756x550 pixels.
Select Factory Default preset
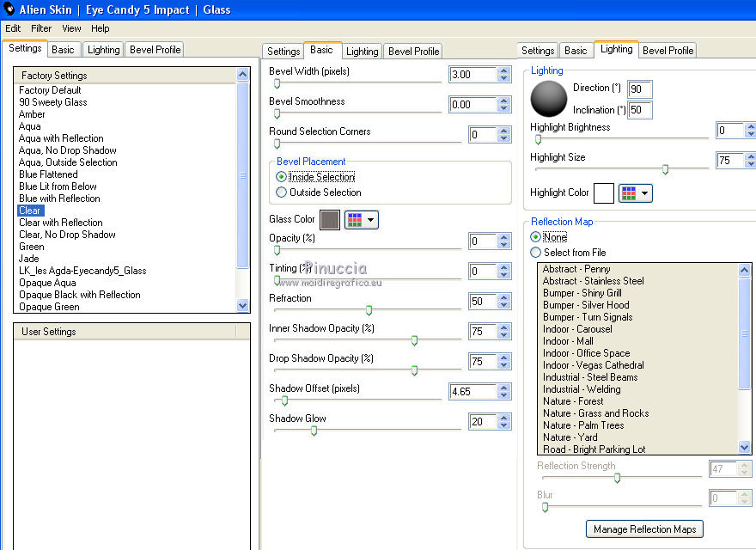pos(50,89)
